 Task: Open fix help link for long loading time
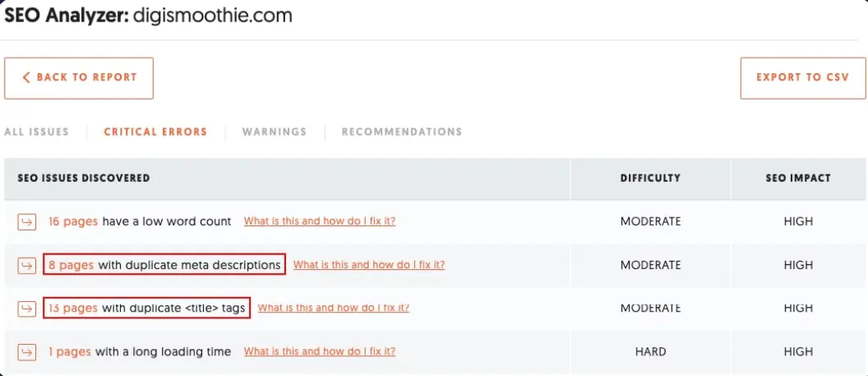click(320, 351)
